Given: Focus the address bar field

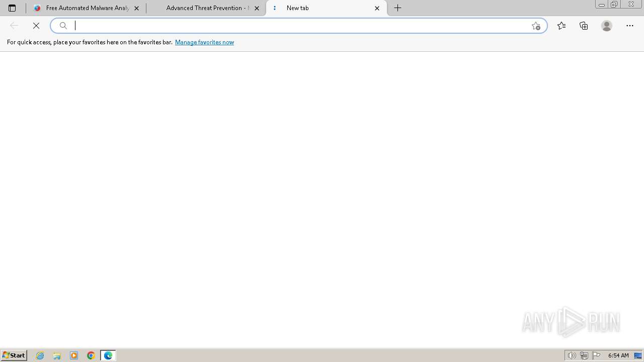Looking at the screenshot, I should point(299,26).
